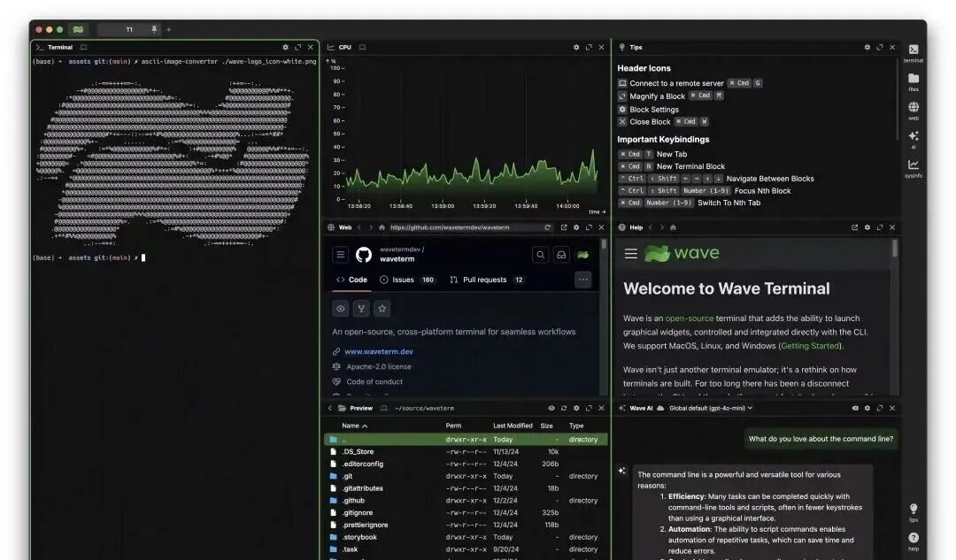Image resolution: width=956 pixels, height=560 pixels.
Task: Select the .editorconfig file row
Action: pos(466,464)
